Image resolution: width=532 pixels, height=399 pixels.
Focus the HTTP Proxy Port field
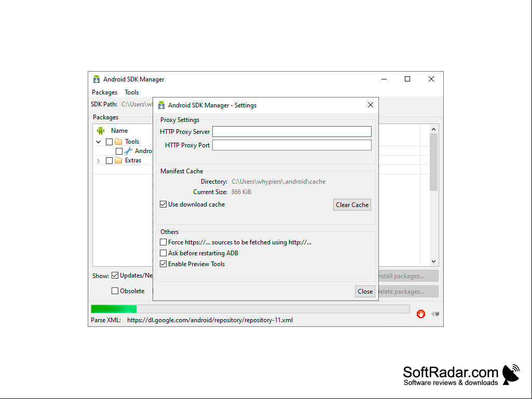292,145
